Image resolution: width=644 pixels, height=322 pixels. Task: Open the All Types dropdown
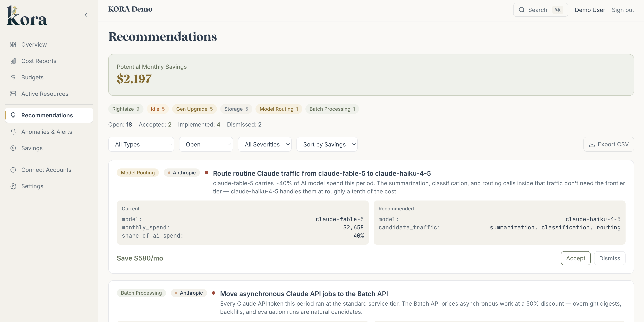(141, 144)
